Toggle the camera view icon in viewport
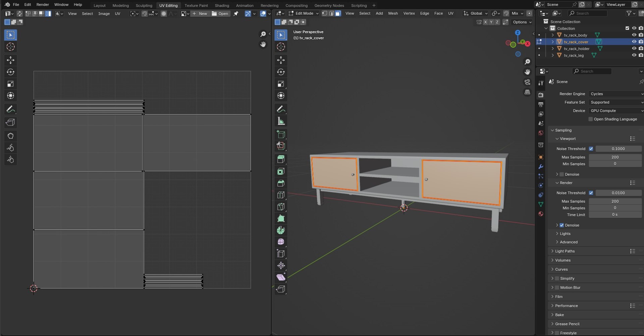 point(527,82)
